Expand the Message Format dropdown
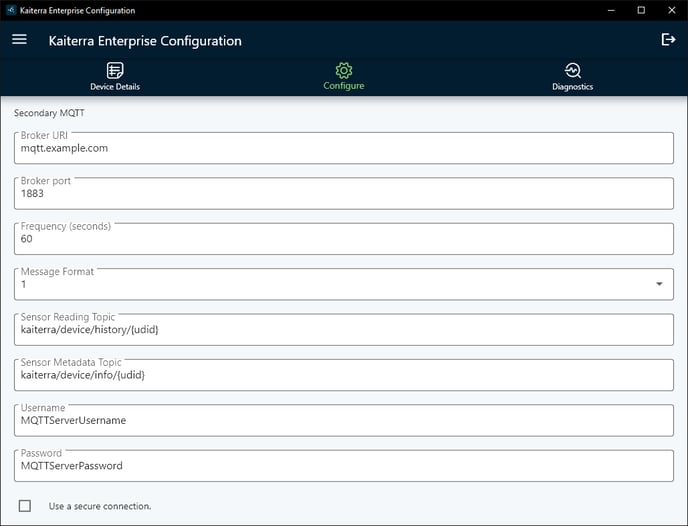This screenshot has height=526, width=688. click(x=344, y=284)
